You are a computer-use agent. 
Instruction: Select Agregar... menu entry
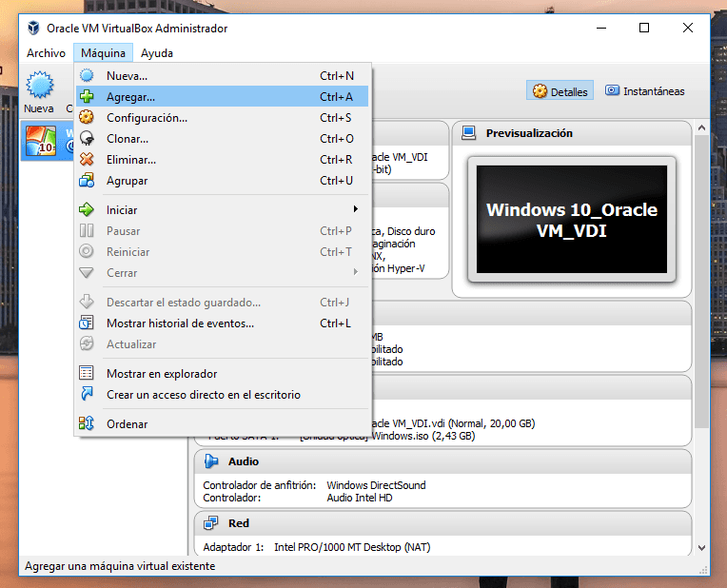tap(223, 96)
